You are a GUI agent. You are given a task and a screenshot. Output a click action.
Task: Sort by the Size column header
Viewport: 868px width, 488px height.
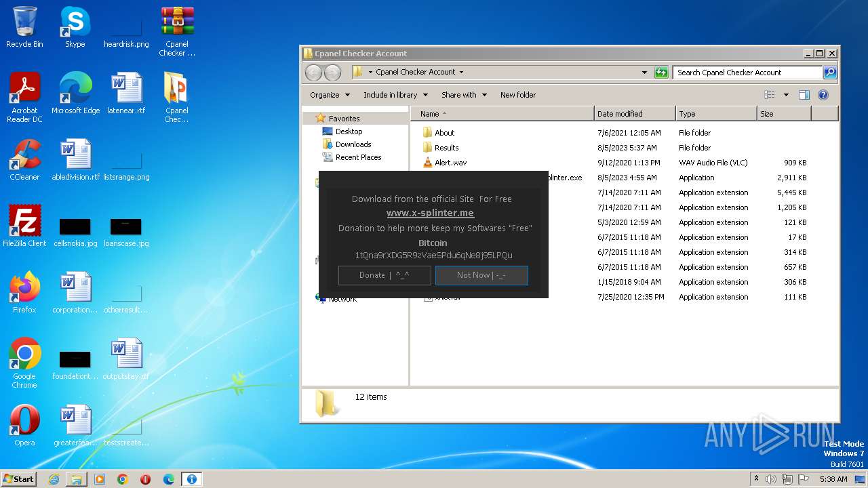[x=784, y=114]
